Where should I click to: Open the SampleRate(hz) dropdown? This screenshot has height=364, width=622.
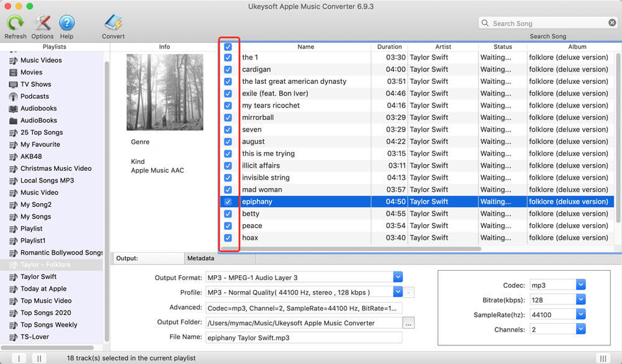click(x=581, y=314)
